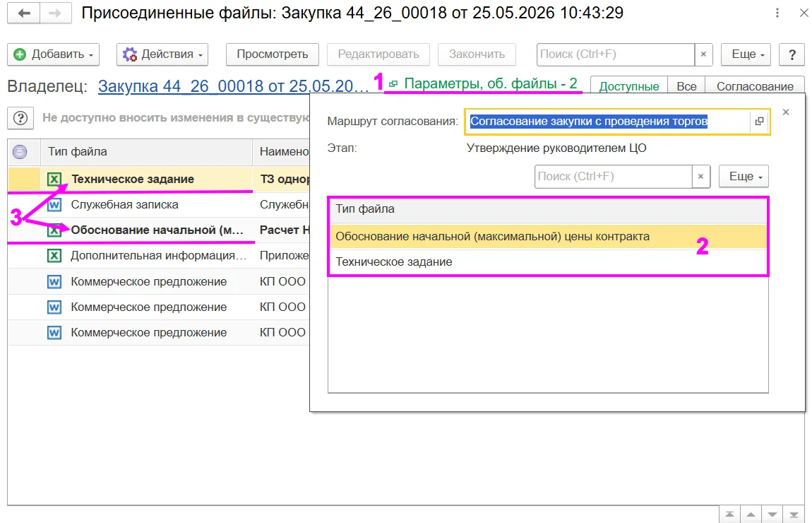The height and width of the screenshot is (523, 812).
Task: Go back with the left arrow button
Action: (x=23, y=13)
